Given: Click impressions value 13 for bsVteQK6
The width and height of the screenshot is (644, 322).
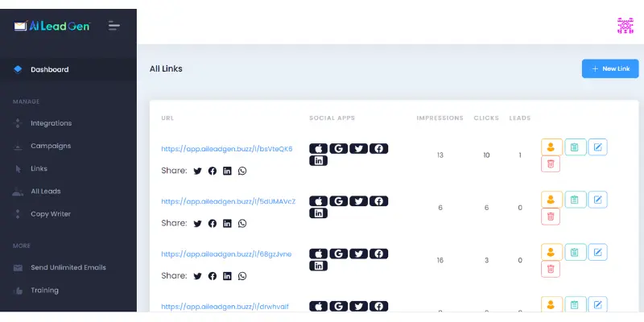Looking at the screenshot, I should pyautogui.click(x=440, y=155).
